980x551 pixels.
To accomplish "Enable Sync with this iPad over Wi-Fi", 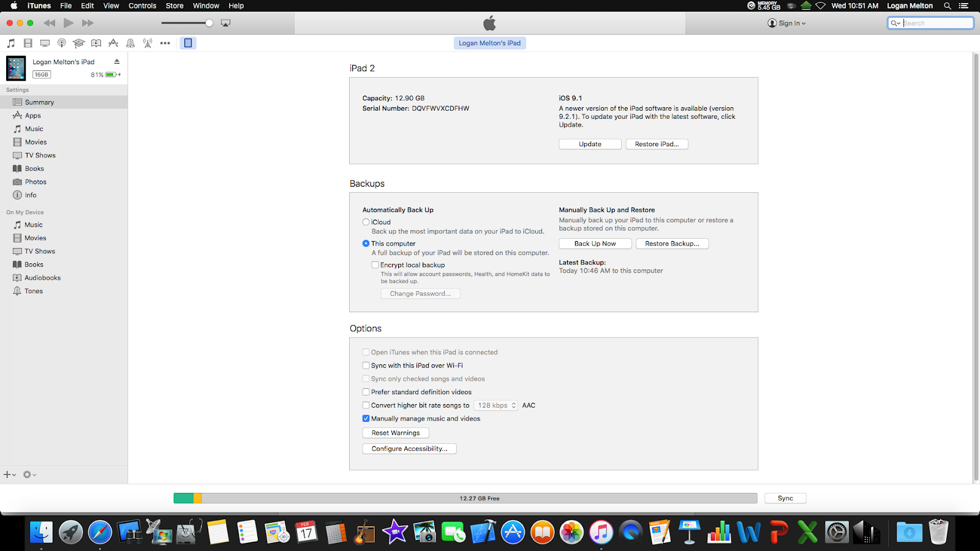I will [366, 365].
